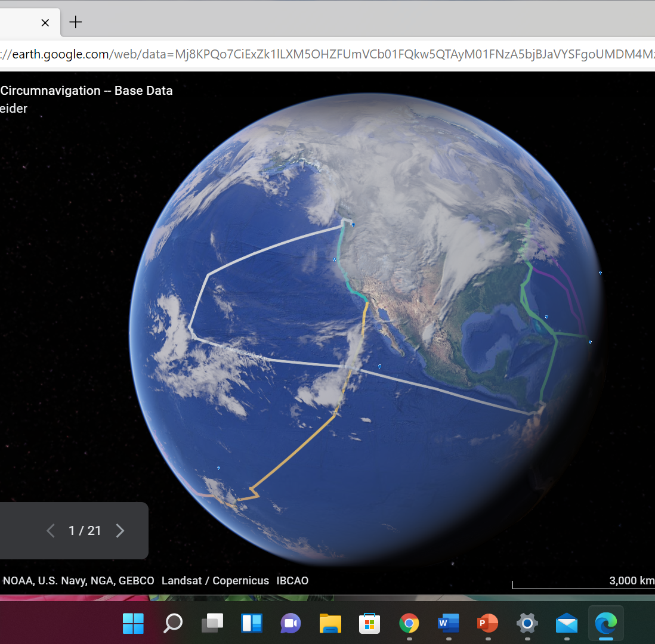655x644 pixels.
Task: Click the Circumnavigation -- Base Data title
Action: pyautogui.click(x=86, y=91)
